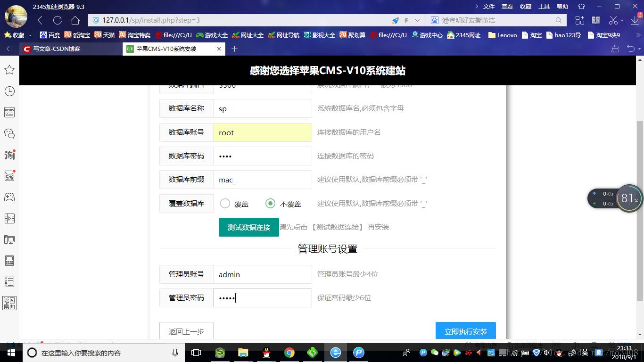
Task: Open the 工具 menu
Action: pos(544,7)
